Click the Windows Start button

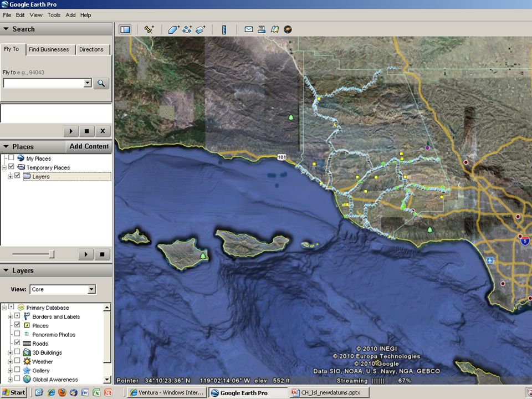tap(13, 392)
